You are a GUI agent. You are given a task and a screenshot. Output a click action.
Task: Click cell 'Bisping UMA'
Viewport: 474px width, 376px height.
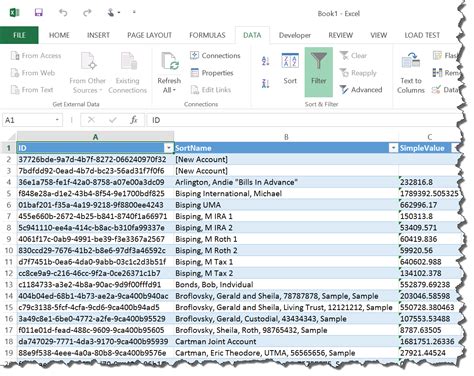(286, 205)
